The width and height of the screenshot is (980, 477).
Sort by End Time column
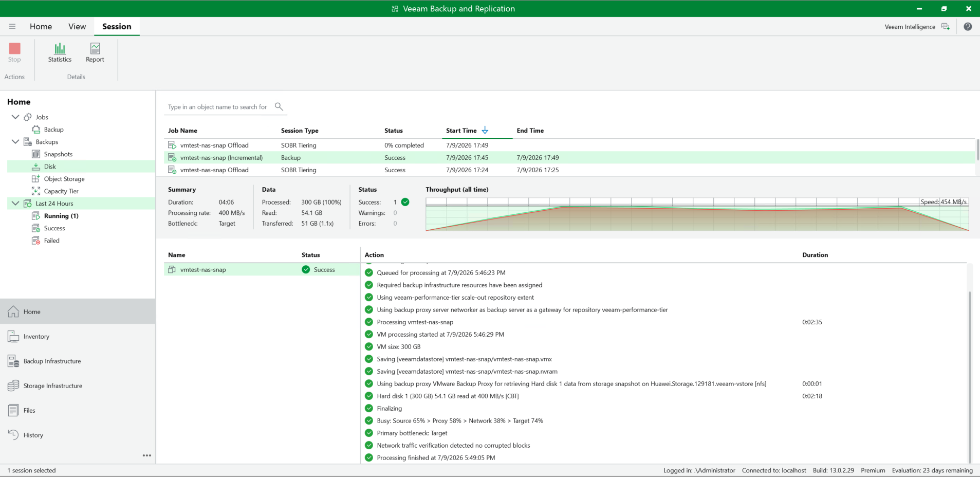point(530,131)
